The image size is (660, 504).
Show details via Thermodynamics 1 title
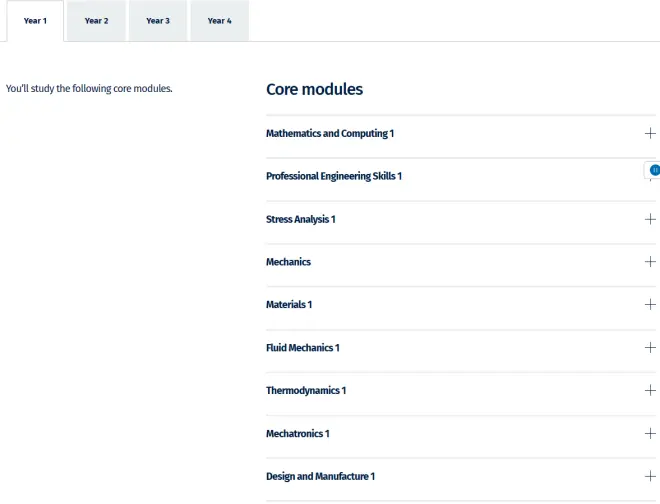click(305, 391)
